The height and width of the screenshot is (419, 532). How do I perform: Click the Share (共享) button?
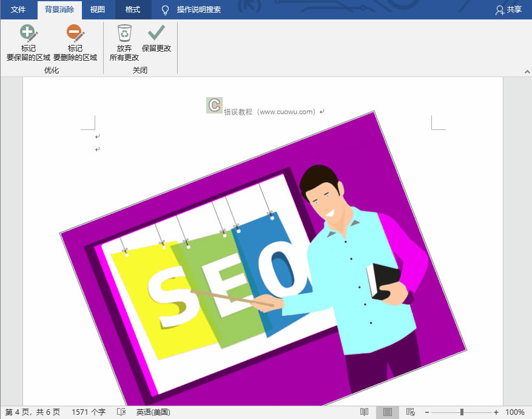(x=508, y=10)
